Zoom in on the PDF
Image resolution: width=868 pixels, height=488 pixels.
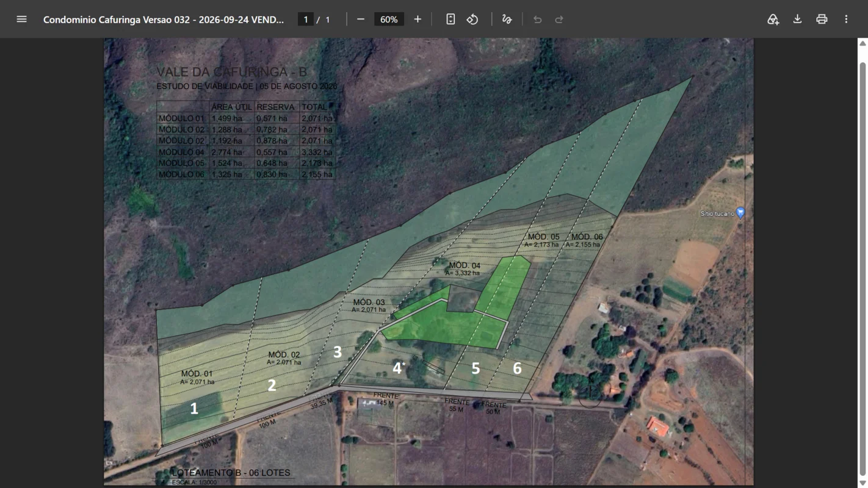click(418, 20)
